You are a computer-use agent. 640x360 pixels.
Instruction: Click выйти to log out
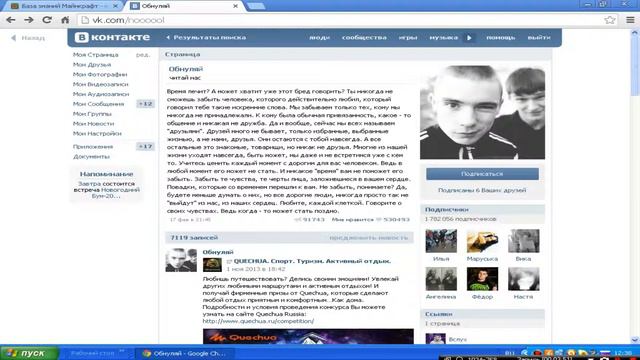coord(539,37)
